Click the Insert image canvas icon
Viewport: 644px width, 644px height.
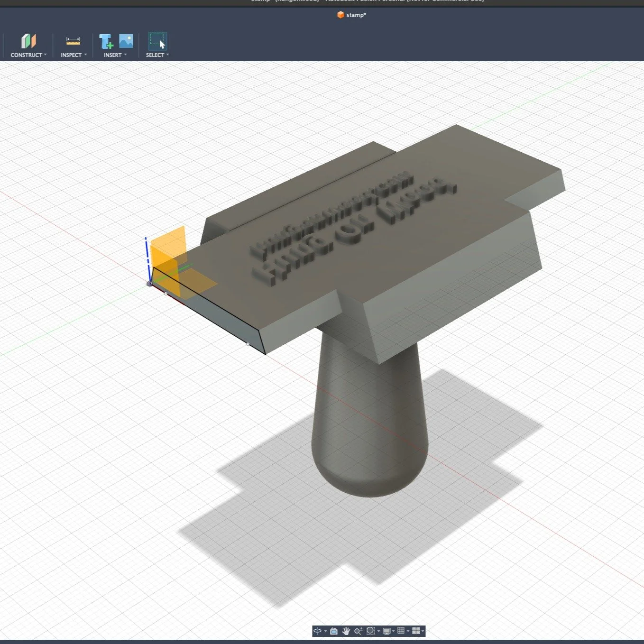[126, 41]
